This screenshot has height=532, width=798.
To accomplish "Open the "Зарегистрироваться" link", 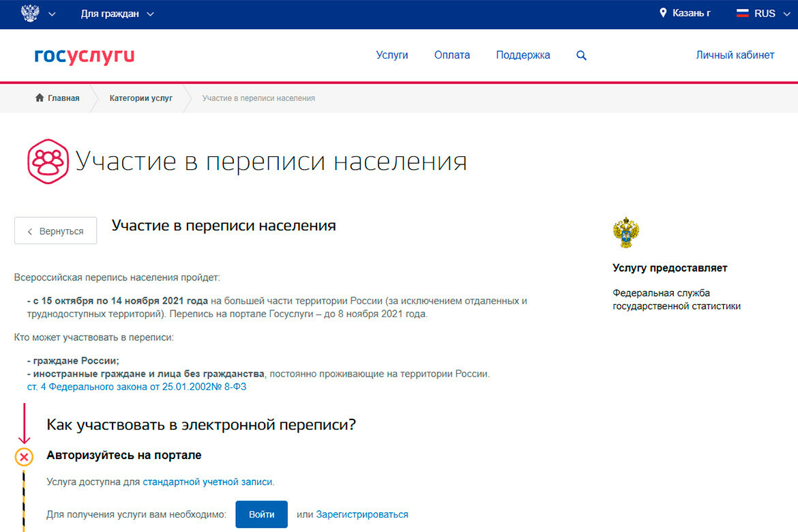I will coord(361,514).
